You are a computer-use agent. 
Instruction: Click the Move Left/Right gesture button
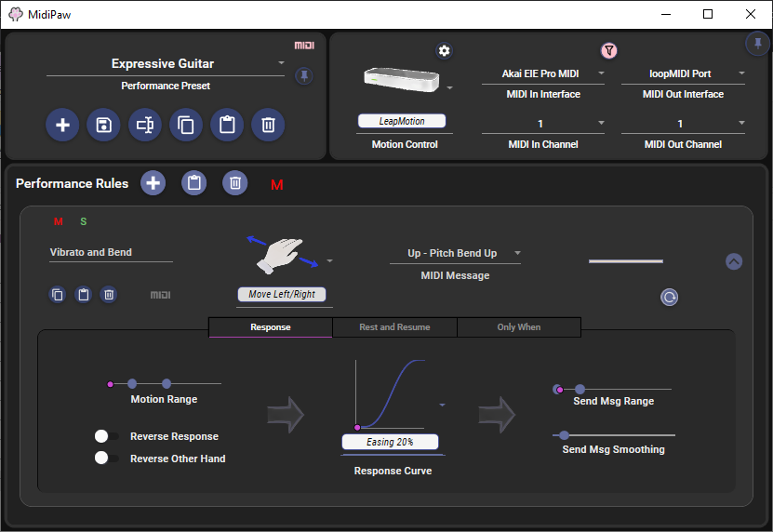281,294
